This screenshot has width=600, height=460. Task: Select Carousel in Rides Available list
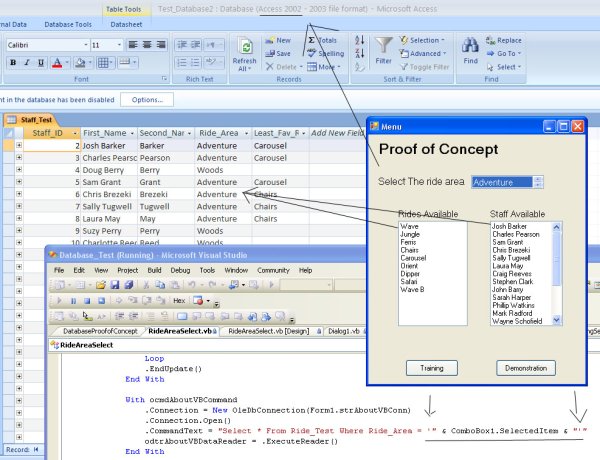pyautogui.click(x=413, y=258)
